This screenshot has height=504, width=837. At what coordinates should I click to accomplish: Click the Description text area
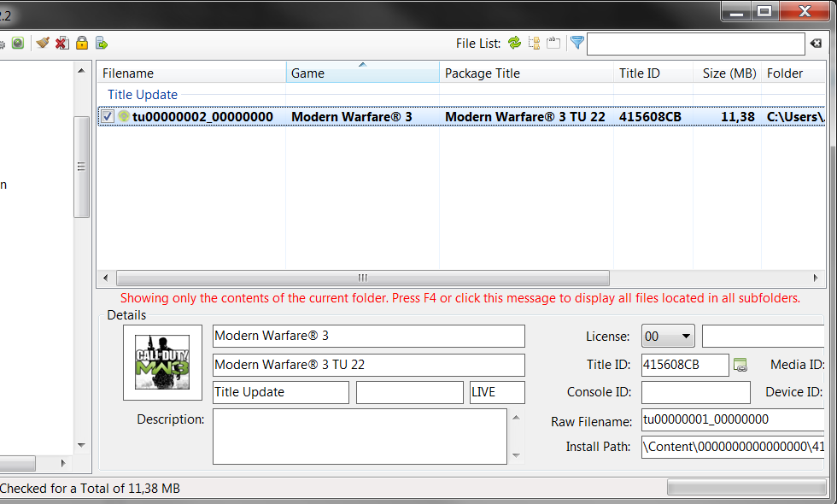360,437
